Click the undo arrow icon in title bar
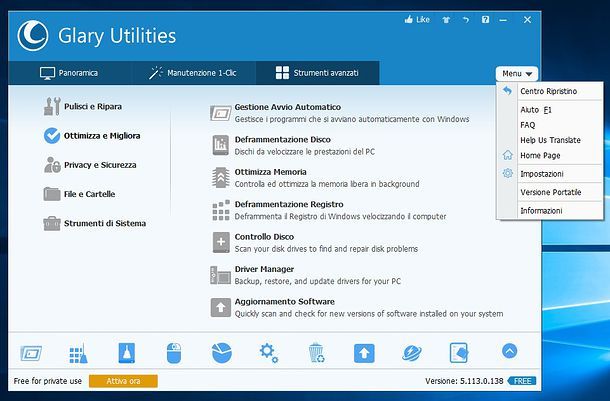The width and height of the screenshot is (610, 401). pos(466,20)
